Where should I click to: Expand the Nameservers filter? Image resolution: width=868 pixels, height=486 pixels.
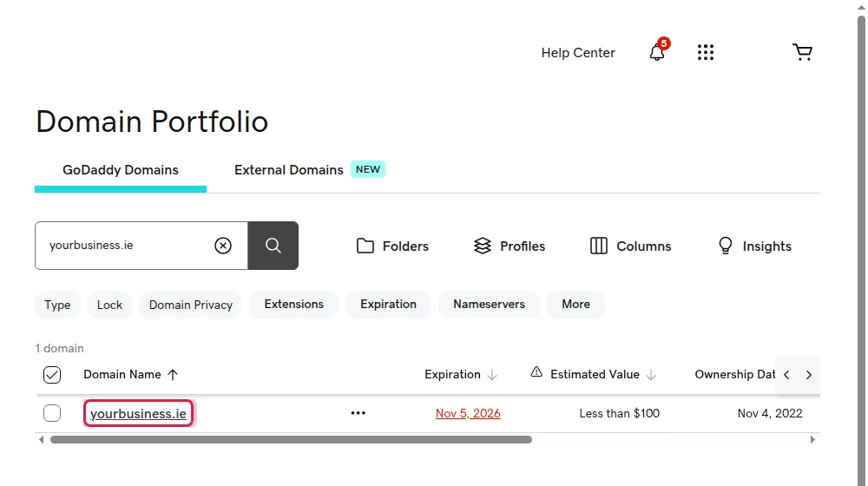point(489,304)
